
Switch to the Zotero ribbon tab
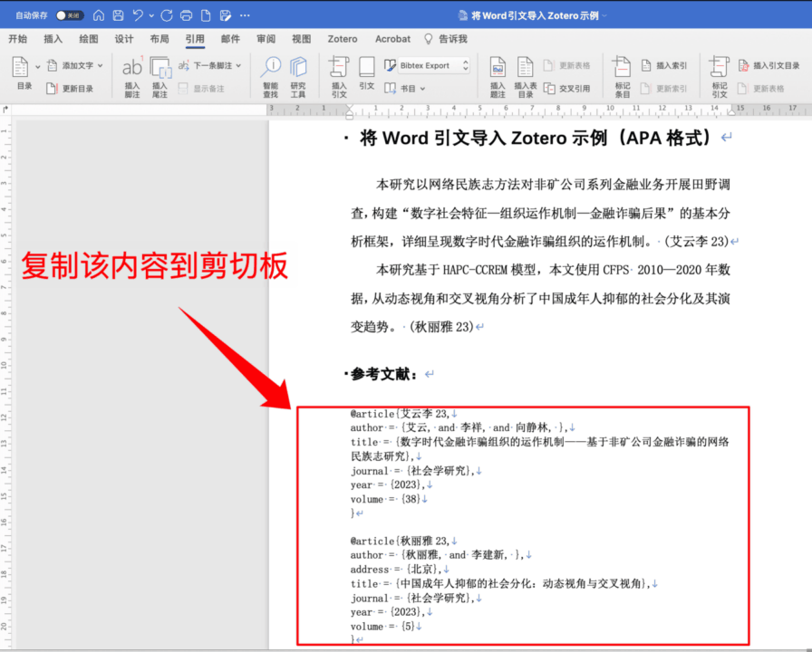[342, 39]
